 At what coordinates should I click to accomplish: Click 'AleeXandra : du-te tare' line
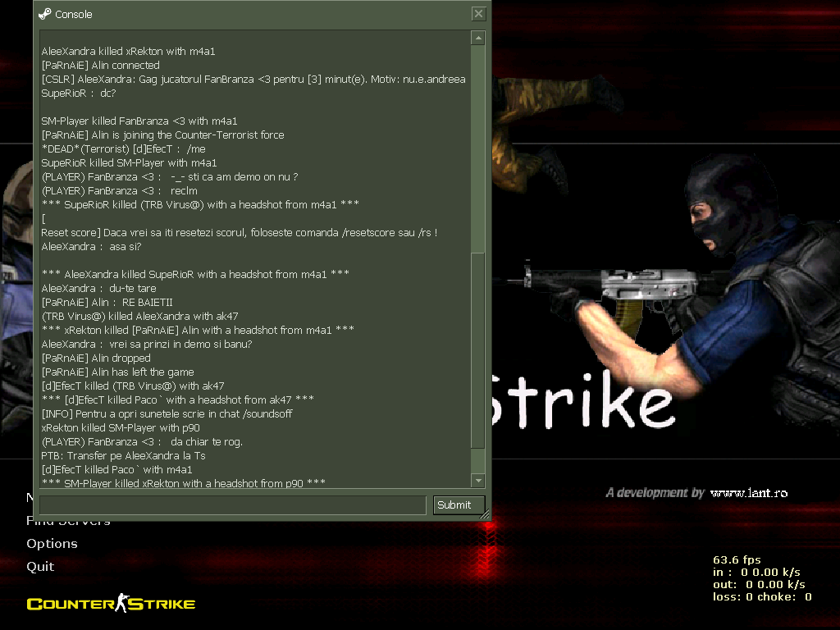pyautogui.click(x=98, y=288)
